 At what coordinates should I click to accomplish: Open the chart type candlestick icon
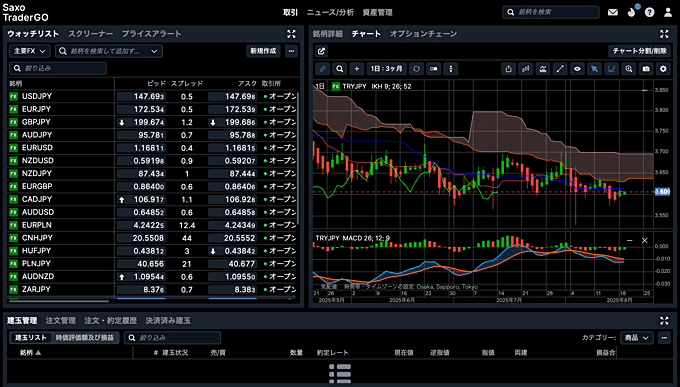[526, 69]
